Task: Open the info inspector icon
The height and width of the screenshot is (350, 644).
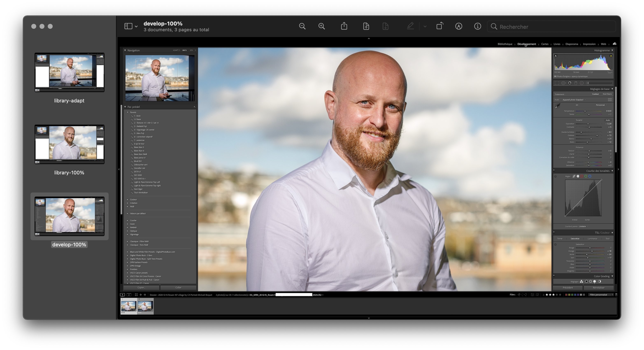Action: tap(478, 26)
